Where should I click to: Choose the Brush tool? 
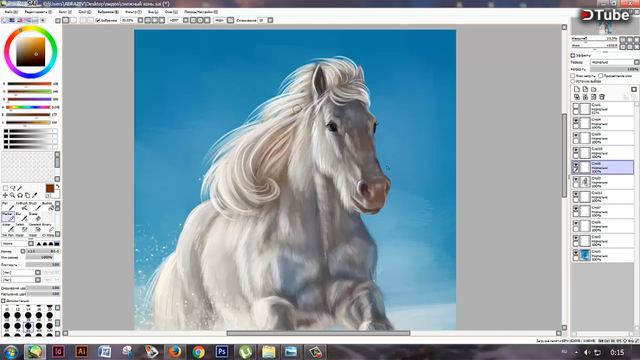click(34, 206)
